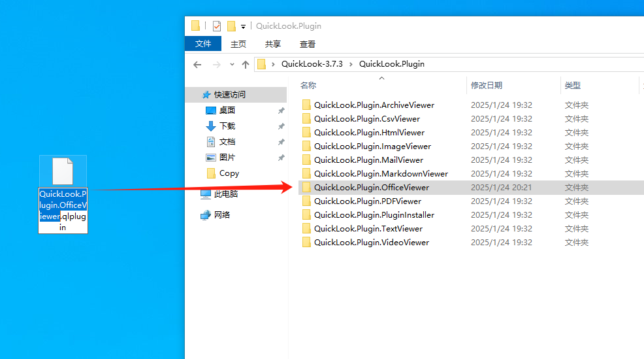Image resolution: width=644 pixels, height=359 pixels.
Task: Expand the chevron before QuickLook-3.7.3
Action: click(x=273, y=64)
